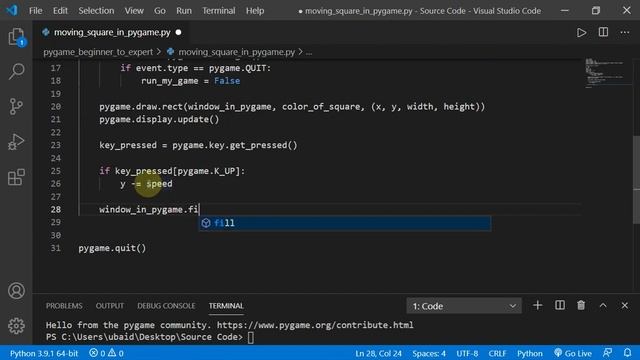Click the unsaved dot on file tab
This screenshot has height=360, width=640.
178,32
